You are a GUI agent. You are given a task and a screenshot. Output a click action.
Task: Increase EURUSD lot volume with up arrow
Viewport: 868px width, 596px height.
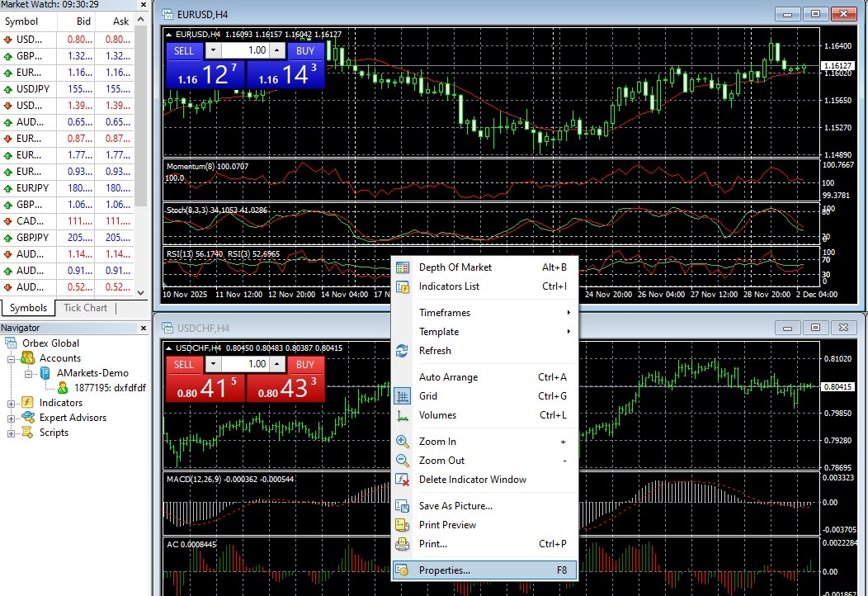[x=277, y=50]
